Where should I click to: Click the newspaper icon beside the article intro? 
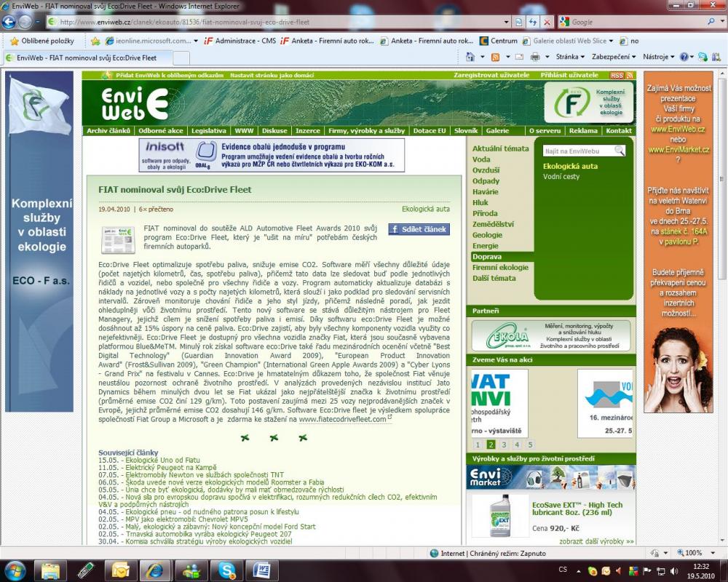pos(118,239)
